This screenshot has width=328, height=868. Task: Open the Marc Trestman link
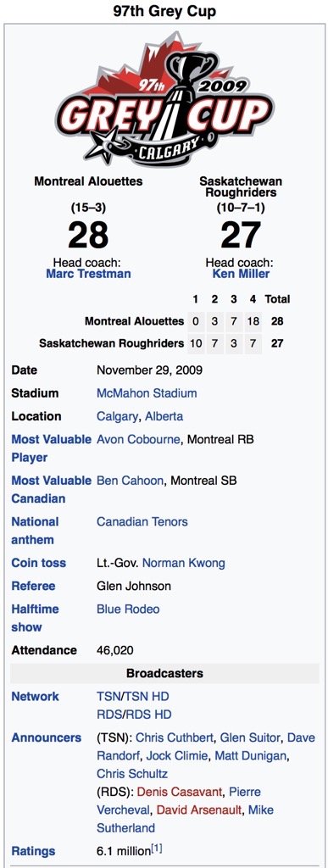click(88, 274)
